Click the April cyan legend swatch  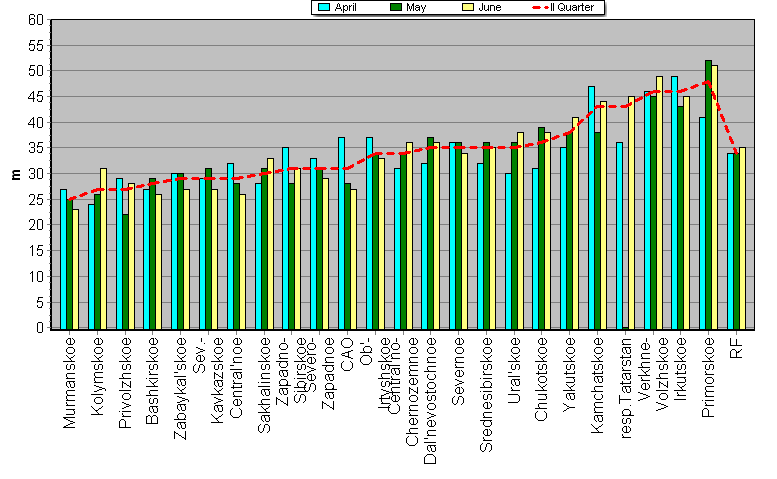(x=324, y=7)
